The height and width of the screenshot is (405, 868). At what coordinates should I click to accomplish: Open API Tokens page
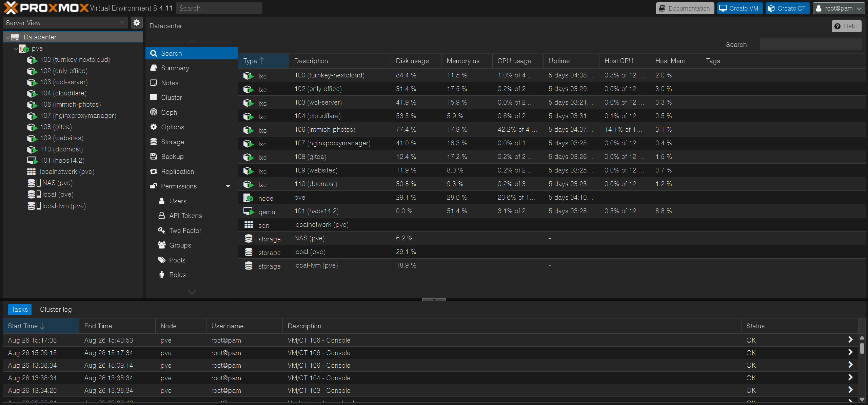tap(185, 216)
